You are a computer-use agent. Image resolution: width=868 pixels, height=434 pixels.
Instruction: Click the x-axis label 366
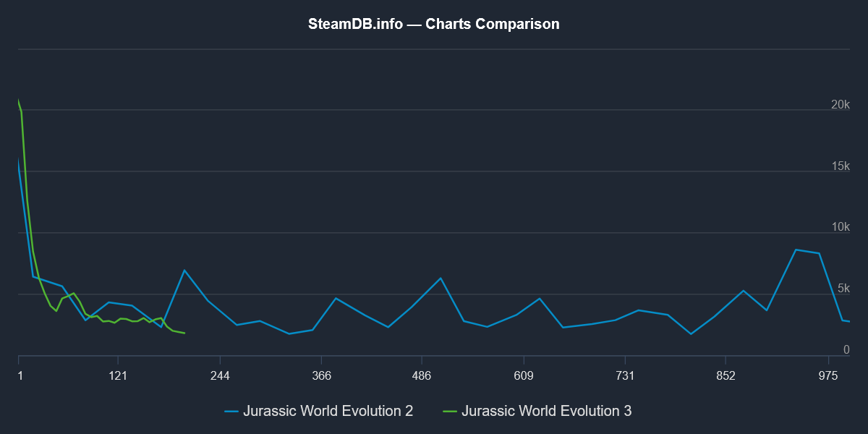click(322, 376)
